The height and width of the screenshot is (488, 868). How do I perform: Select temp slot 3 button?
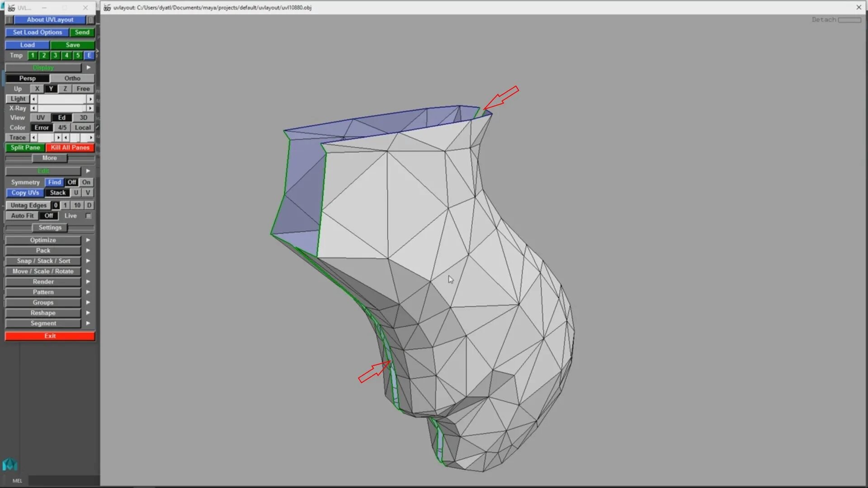(x=55, y=56)
